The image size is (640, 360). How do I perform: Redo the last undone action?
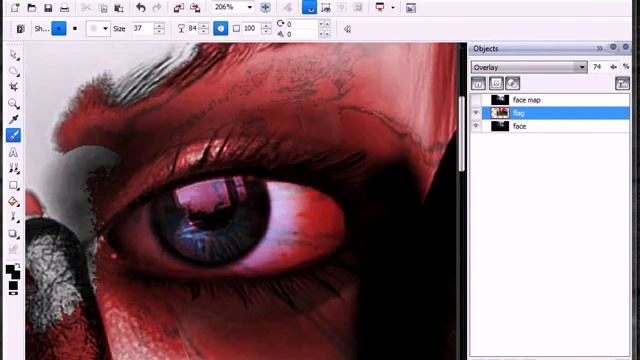pyautogui.click(x=157, y=7)
